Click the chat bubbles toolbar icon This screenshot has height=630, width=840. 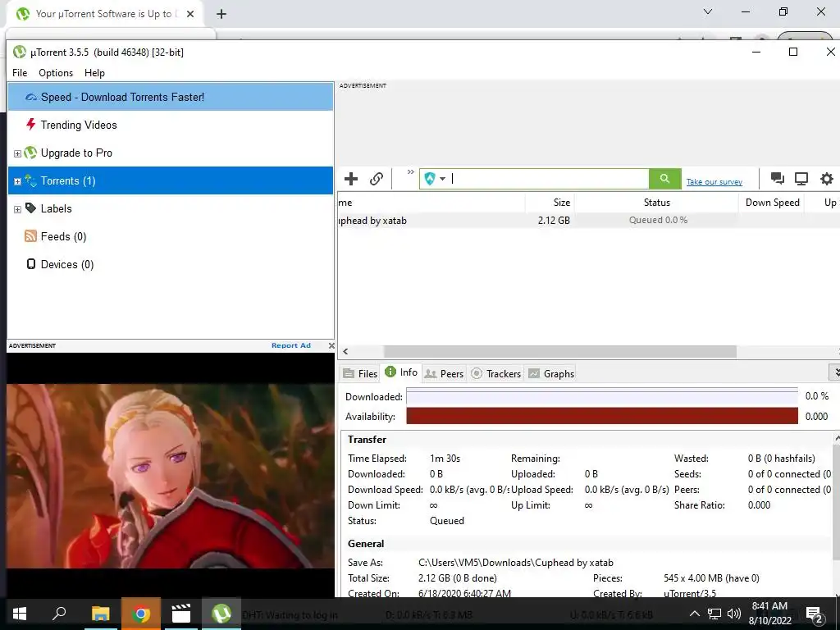coord(777,178)
